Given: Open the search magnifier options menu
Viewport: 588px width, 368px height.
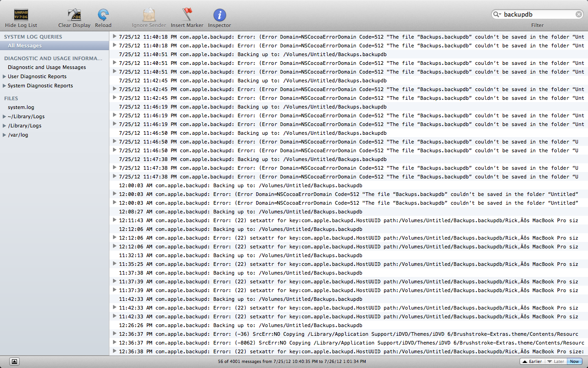Looking at the screenshot, I should [497, 15].
